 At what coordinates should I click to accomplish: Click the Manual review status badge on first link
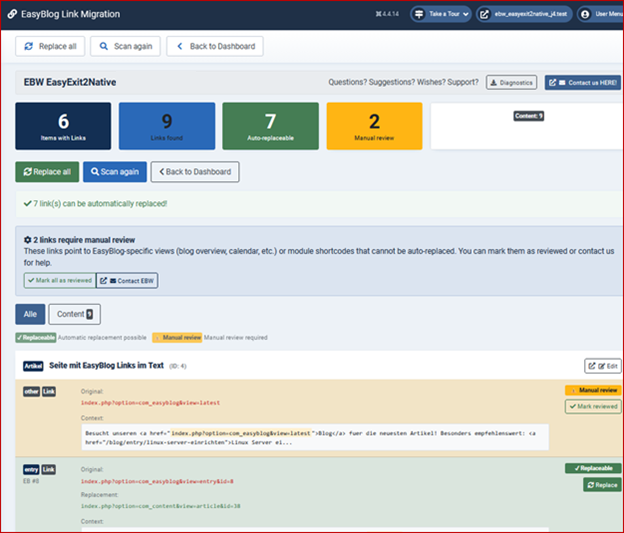pos(593,390)
